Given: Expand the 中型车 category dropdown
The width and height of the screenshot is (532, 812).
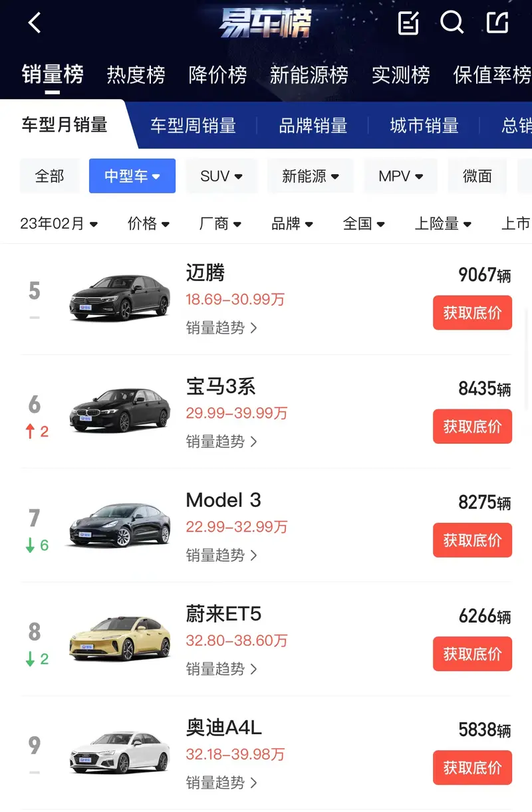Looking at the screenshot, I should 132,176.
